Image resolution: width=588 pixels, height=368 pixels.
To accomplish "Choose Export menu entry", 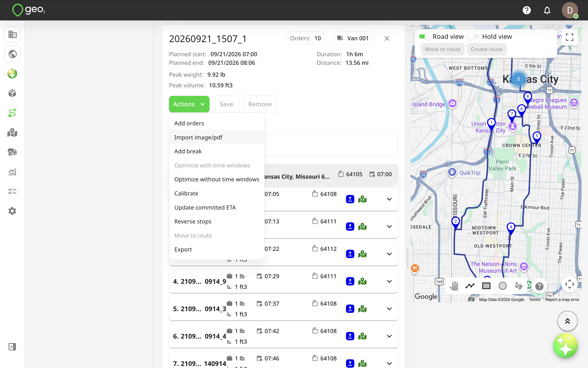I will (216, 249).
